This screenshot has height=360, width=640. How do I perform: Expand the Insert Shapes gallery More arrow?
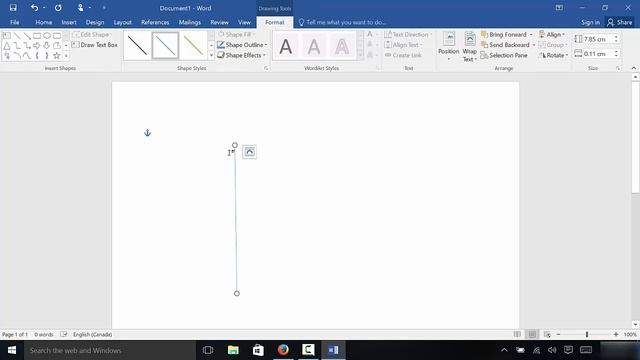coord(66,56)
